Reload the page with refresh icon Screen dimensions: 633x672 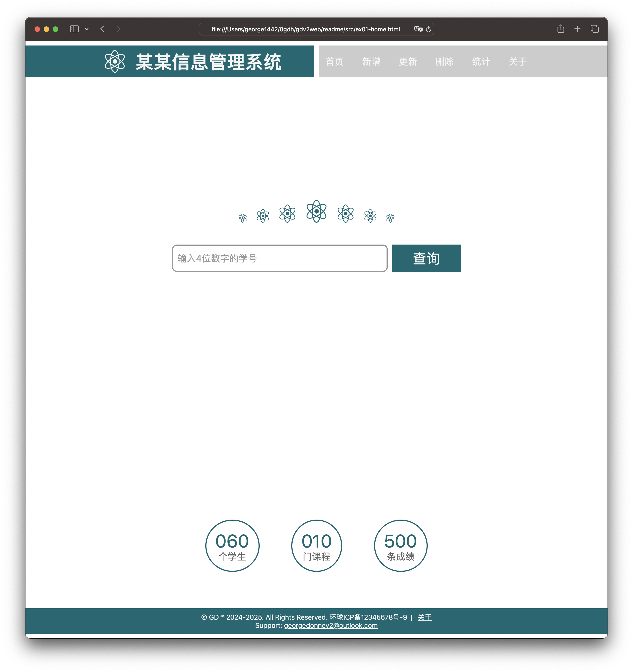click(428, 29)
